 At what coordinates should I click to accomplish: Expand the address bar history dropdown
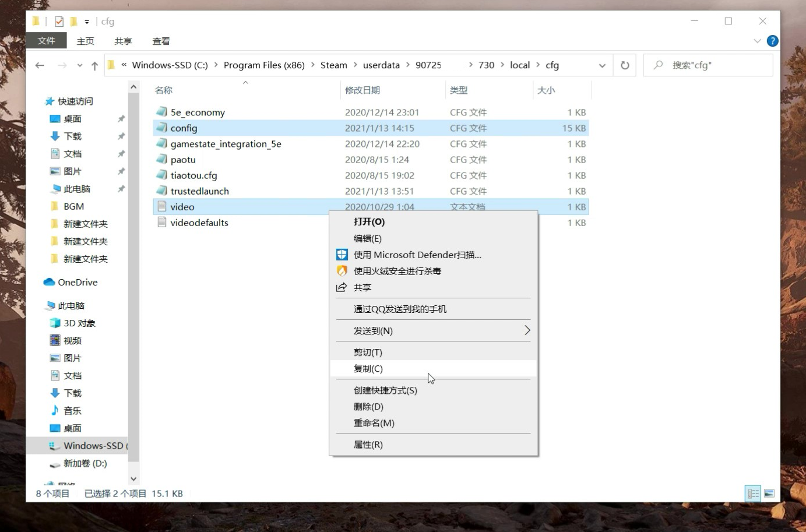602,66
